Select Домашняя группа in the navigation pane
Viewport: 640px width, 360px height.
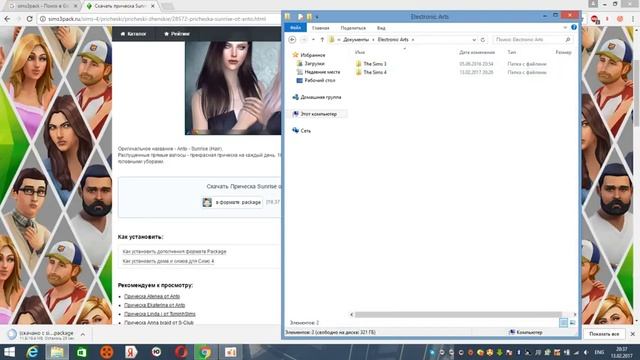pos(320,97)
